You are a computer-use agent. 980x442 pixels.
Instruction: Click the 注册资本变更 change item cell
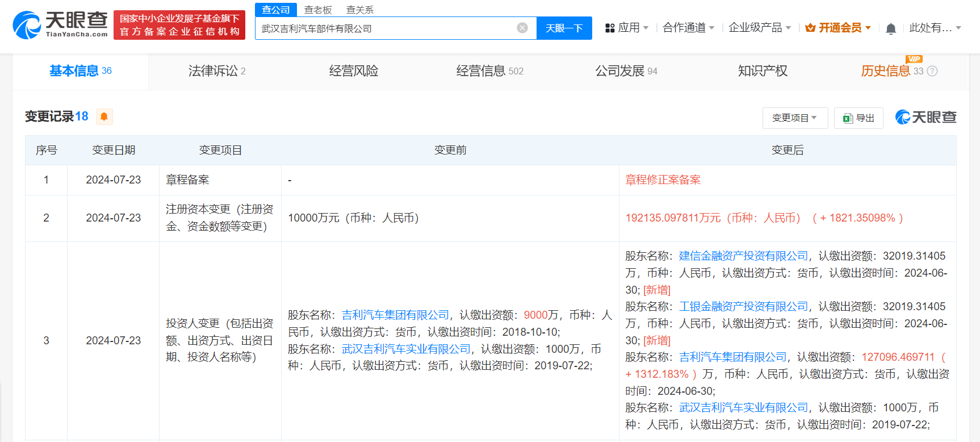[220, 218]
